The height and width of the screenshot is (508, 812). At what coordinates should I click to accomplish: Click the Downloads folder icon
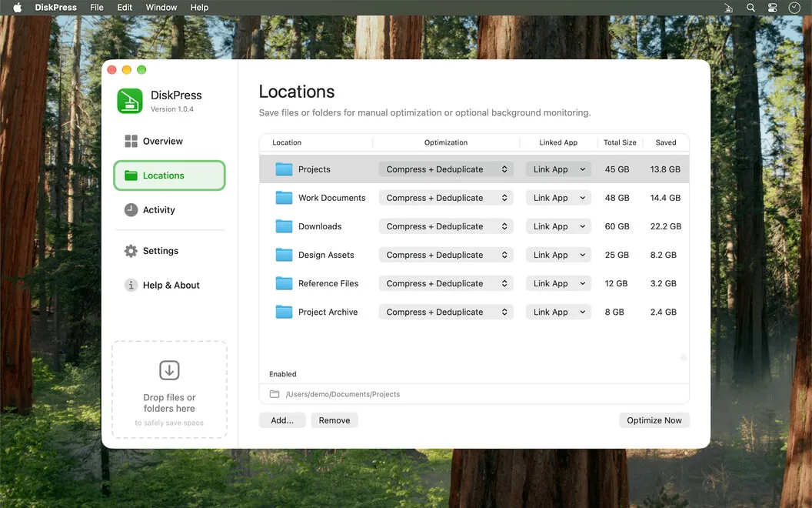coord(284,226)
